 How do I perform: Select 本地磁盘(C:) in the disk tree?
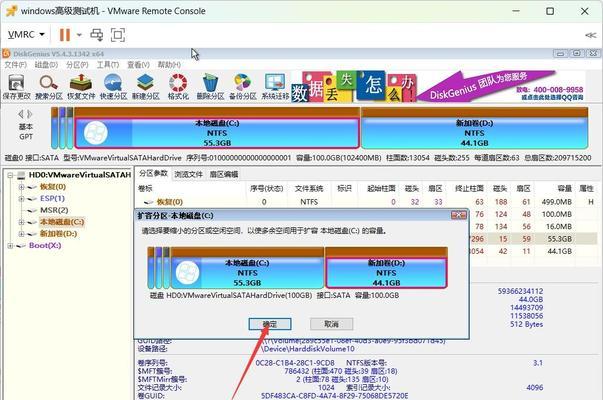coord(62,222)
